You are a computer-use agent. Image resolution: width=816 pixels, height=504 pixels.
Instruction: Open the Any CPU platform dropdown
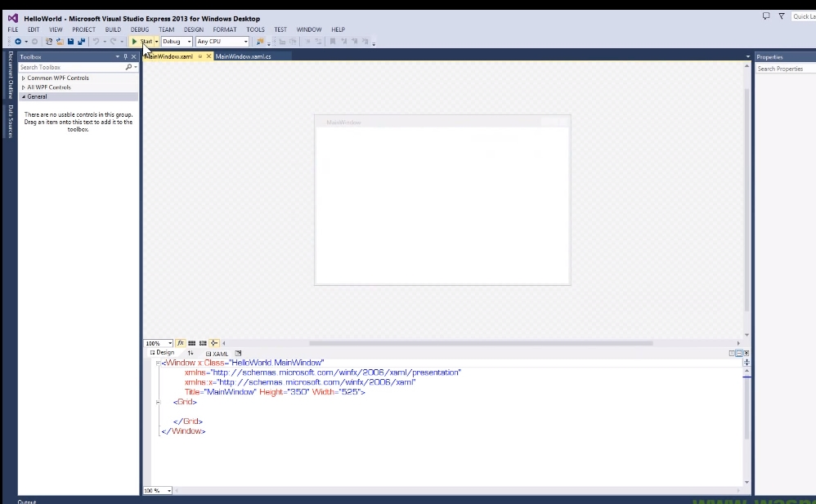click(x=244, y=41)
